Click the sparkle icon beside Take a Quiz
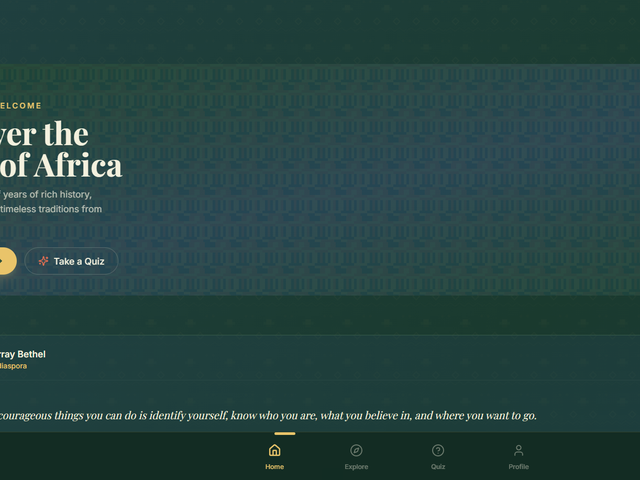The height and width of the screenshot is (480, 640). 43,261
